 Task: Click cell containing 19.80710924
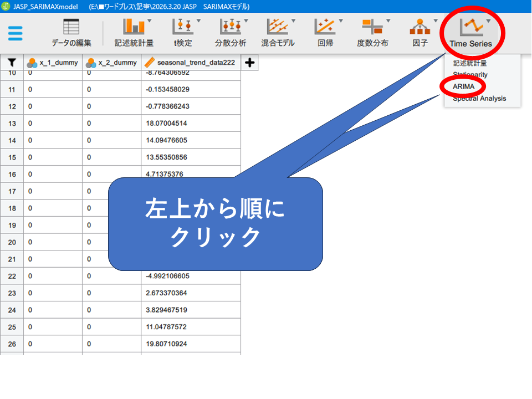[190, 344]
